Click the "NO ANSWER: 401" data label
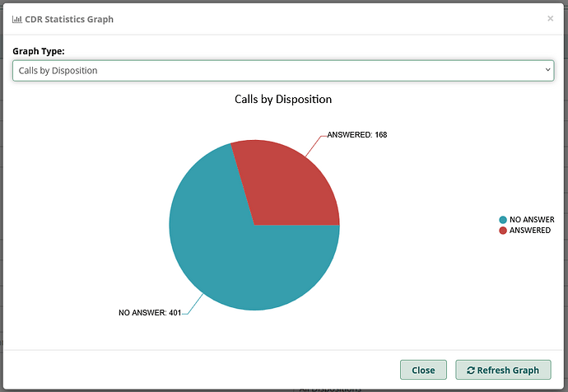The image size is (568, 392). tap(149, 313)
